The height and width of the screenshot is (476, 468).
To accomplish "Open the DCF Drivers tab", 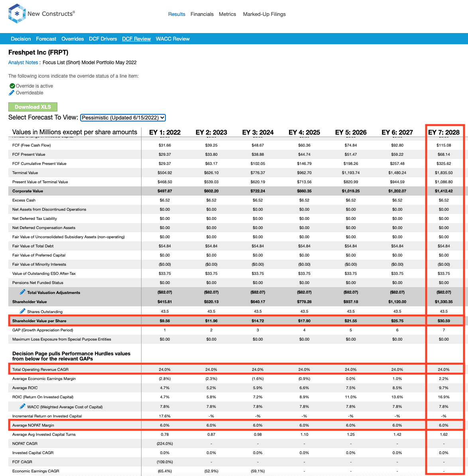I will tap(103, 39).
